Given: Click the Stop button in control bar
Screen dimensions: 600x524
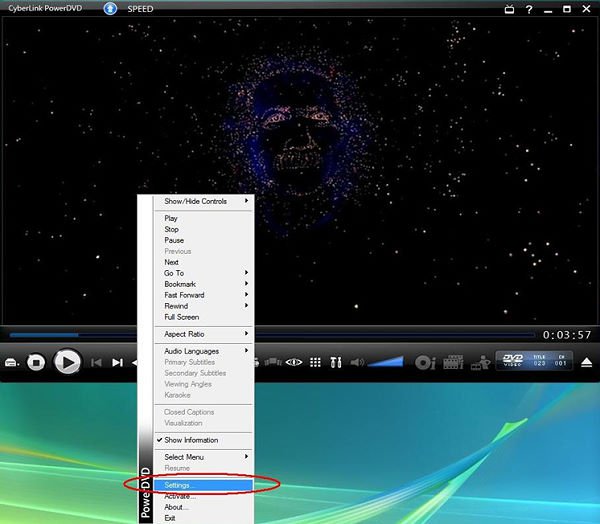Looking at the screenshot, I should click(37, 362).
